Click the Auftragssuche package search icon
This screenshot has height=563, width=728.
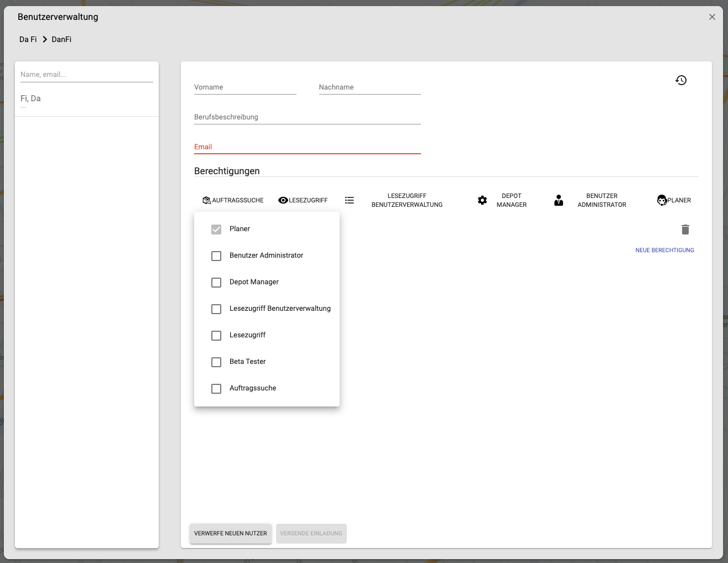tap(207, 200)
